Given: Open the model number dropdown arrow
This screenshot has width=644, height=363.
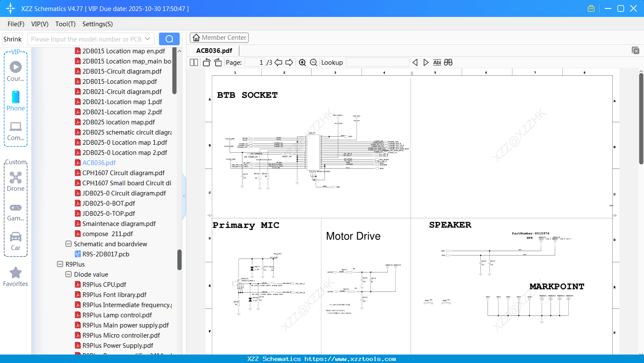Looking at the screenshot, I should click(x=148, y=39).
